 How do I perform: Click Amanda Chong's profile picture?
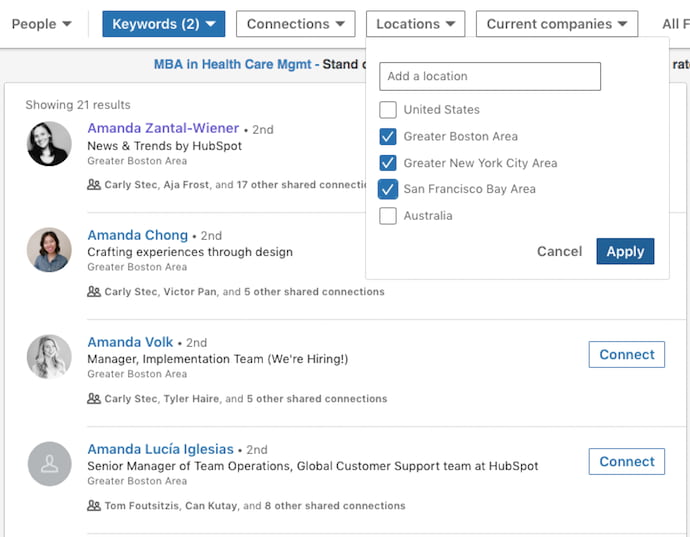tap(49, 250)
